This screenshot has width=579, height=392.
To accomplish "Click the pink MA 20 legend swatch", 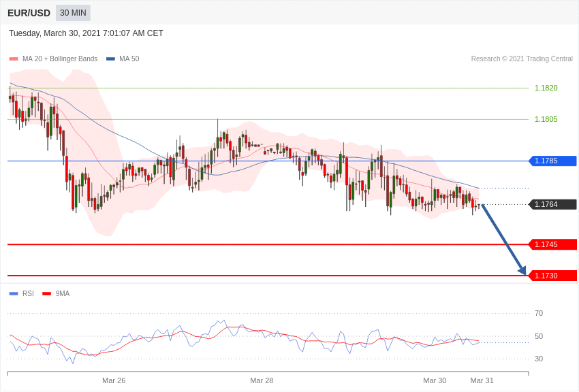I will 14,59.
